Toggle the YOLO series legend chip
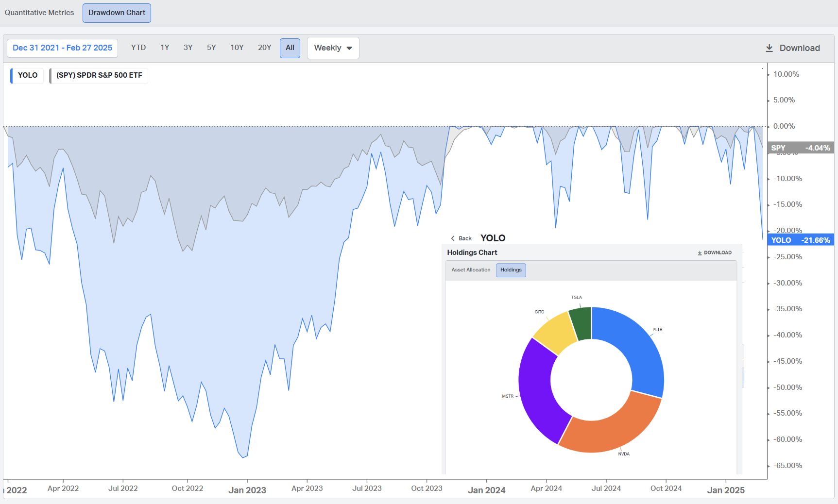 click(27, 75)
